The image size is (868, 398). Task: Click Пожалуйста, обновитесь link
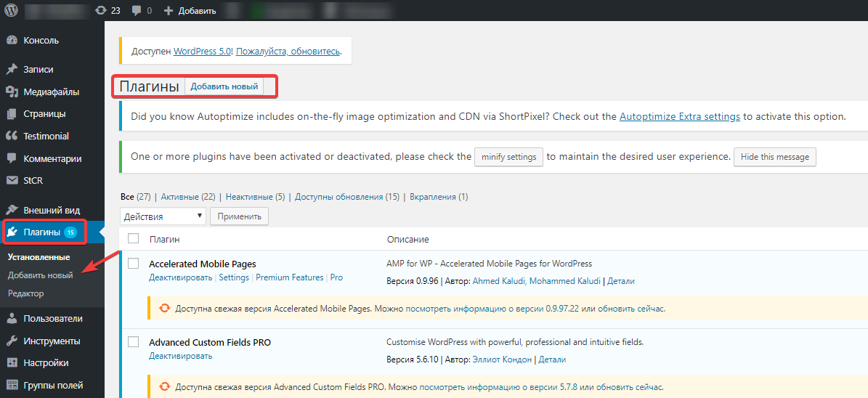tap(288, 52)
